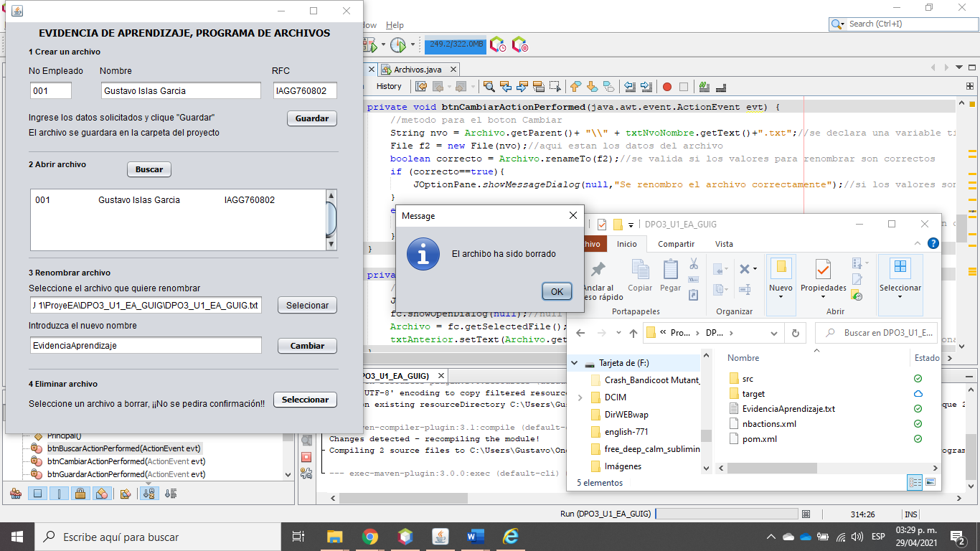Click Start Macro Recording red circle
980x551 pixels.
[667, 87]
